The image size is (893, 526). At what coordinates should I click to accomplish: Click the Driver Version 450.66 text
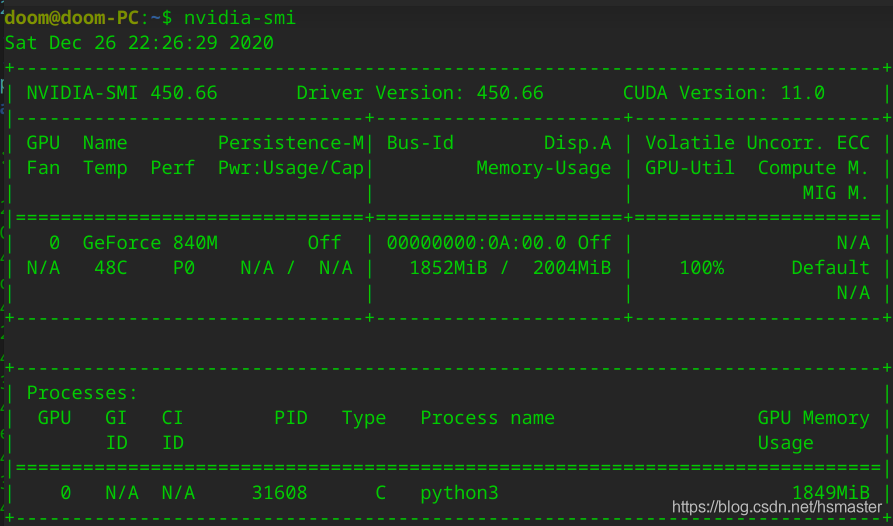point(420,93)
